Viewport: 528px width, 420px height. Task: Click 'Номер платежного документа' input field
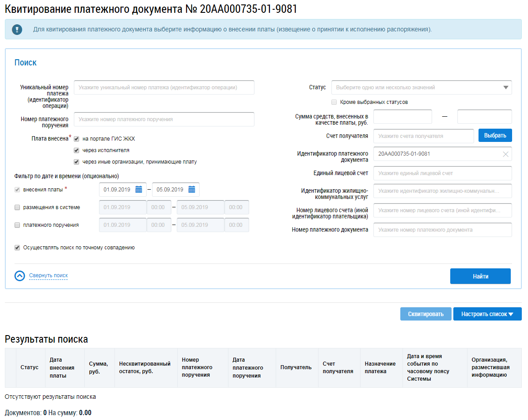[x=442, y=230]
